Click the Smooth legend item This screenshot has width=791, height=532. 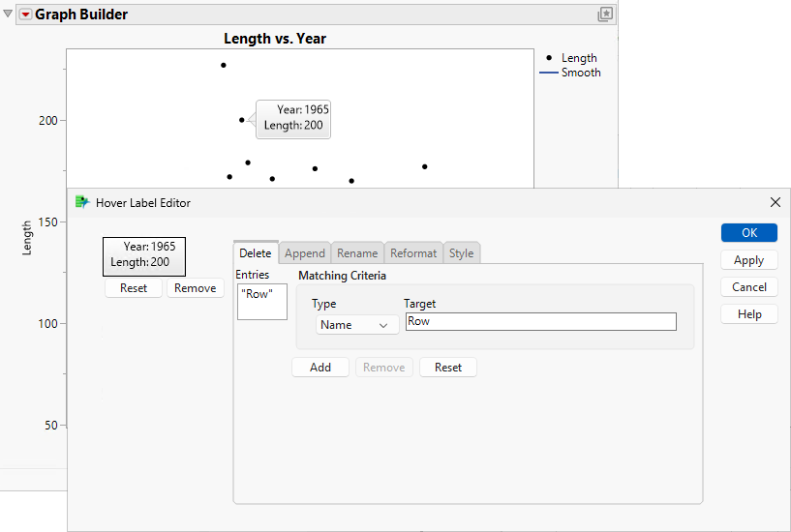click(570, 73)
